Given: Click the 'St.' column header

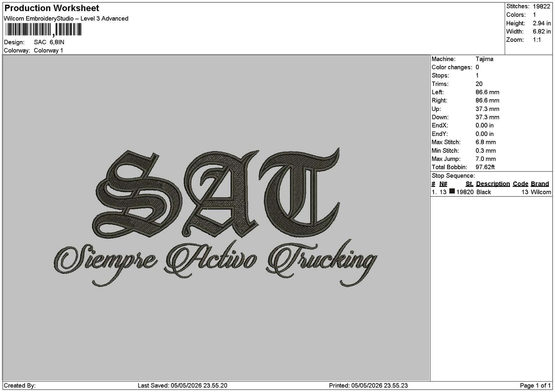Looking at the screenshot, I should [x=469, y=184].
